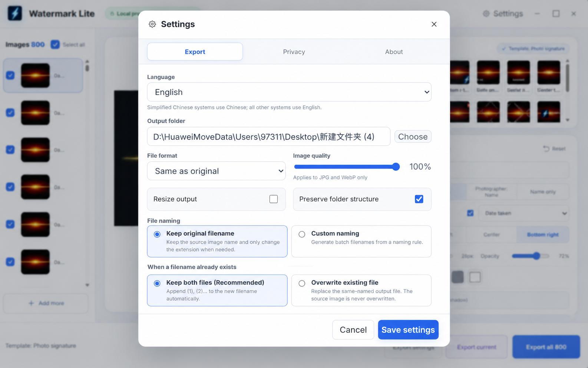Select the Overwrite existing file option
The width and height of the screenshot is (588, 368).
[361, 290]
